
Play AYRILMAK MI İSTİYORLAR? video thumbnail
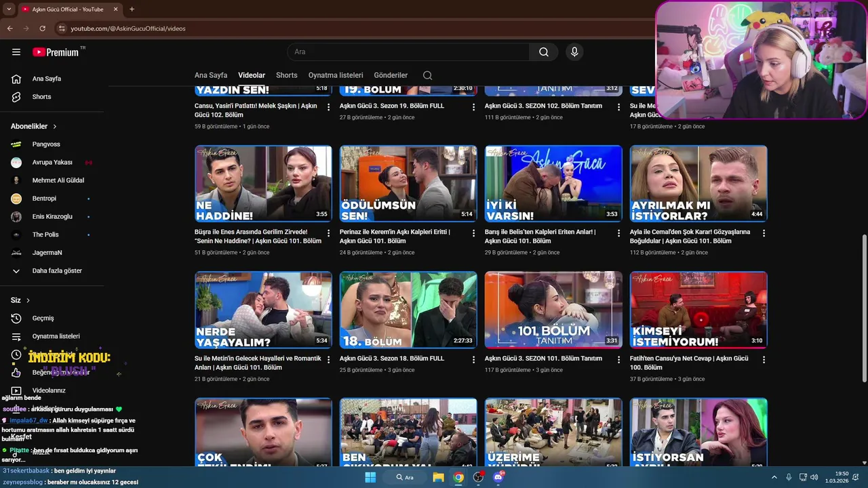point(698,184)
